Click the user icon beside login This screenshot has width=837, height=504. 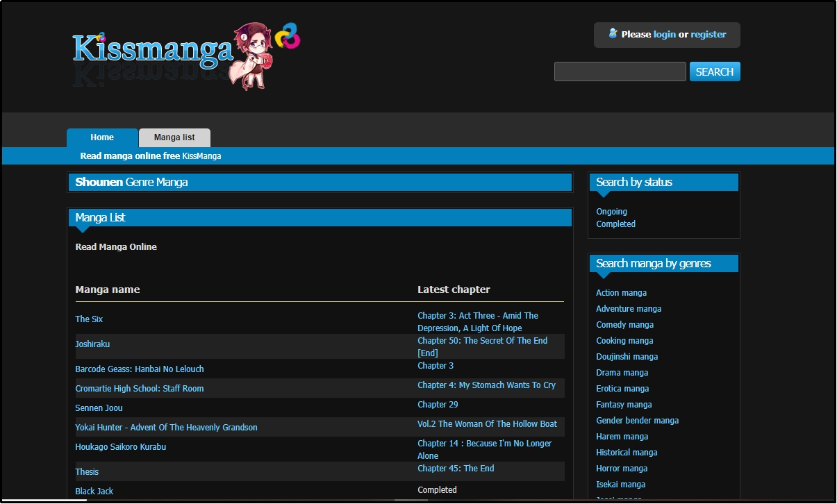[613, 33]
